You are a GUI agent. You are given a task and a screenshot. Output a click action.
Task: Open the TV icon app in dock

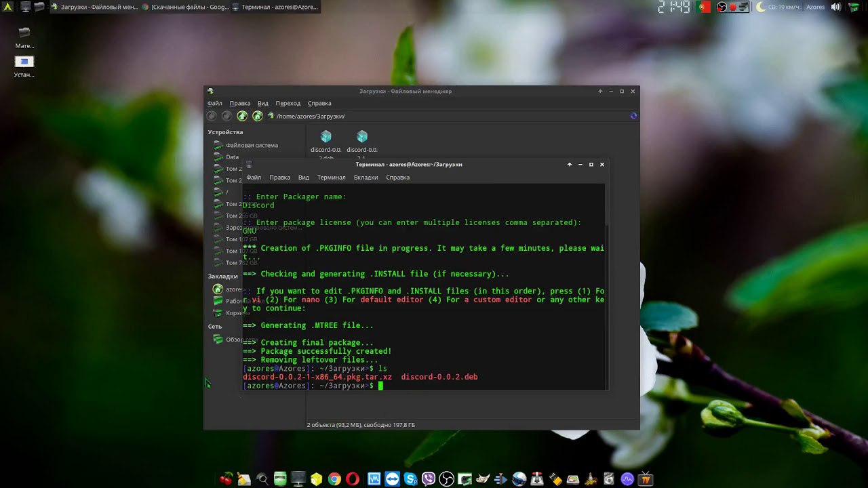click(645, 479)
